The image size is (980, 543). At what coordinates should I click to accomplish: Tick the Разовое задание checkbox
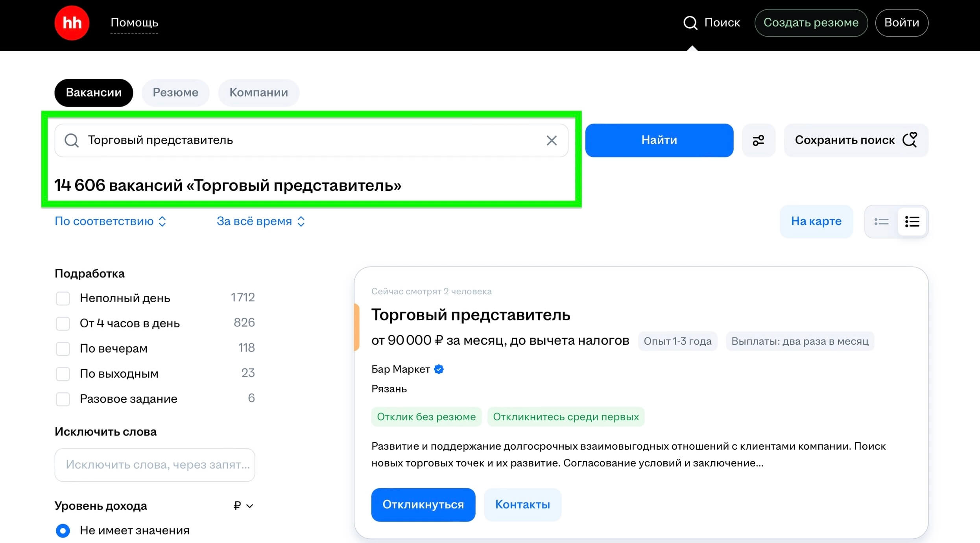tap(63, 399)
